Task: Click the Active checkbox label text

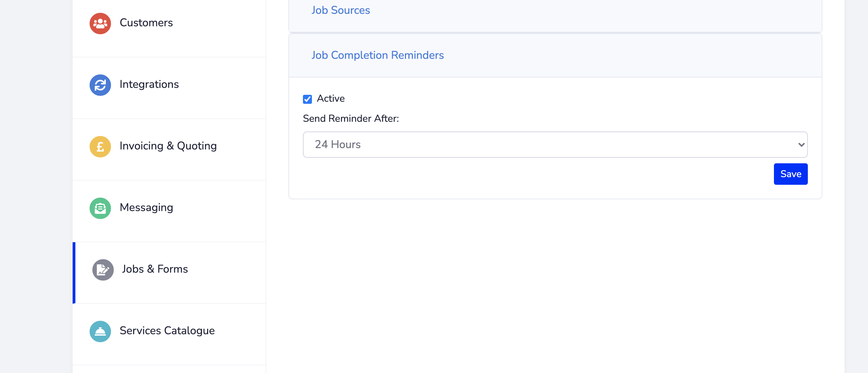Action: point(331,99)
